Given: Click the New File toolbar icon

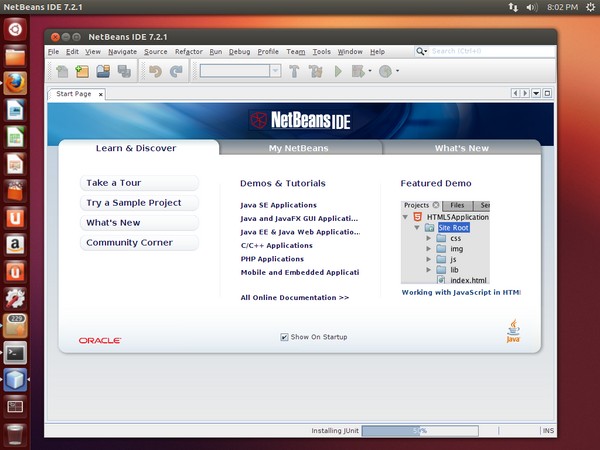Looking at the screenshot, I should 62,71.
